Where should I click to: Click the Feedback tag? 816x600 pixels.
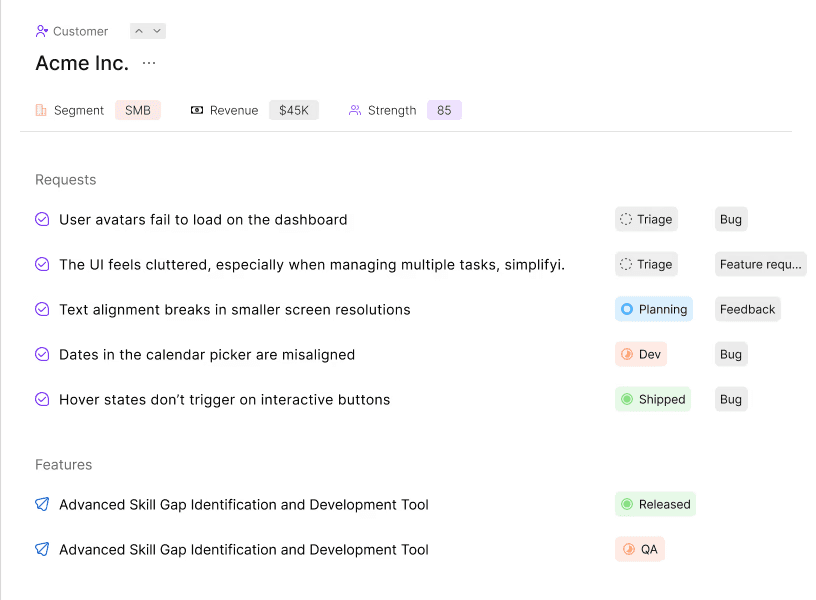click(x=747, y=310)
